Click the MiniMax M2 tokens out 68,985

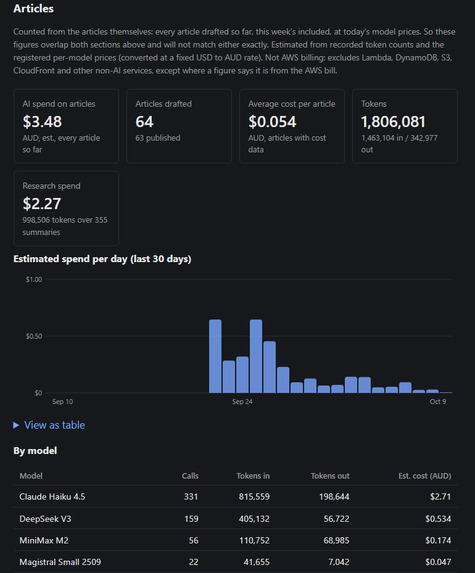pyautogui.click(x=337, y=540)
